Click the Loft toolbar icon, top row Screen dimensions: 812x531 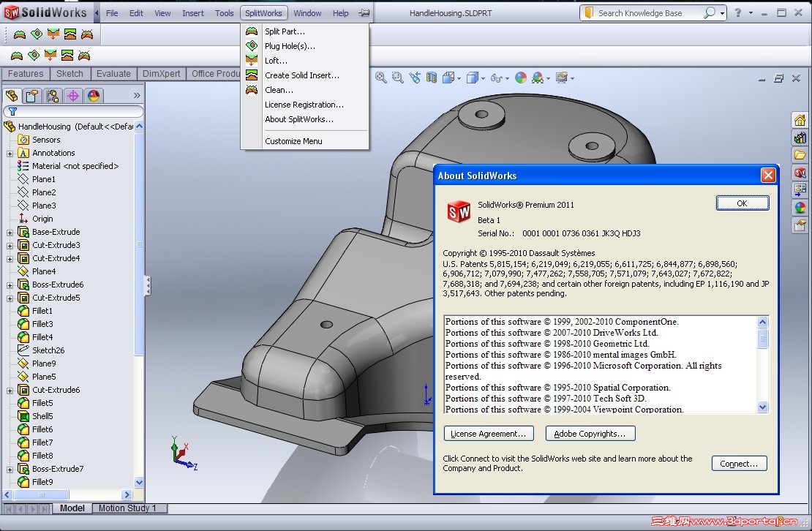click(x=53, y=34)
